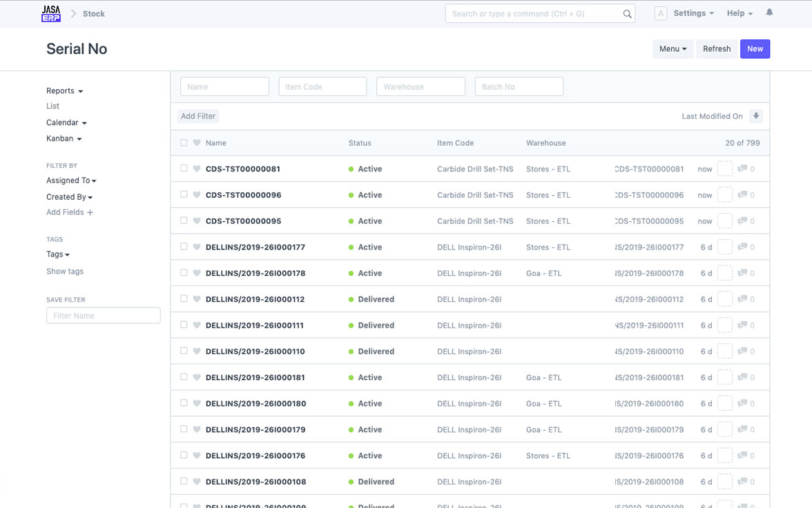Expand the Kanban dropdown
The width and height of the screenshot is (812, 508).
click(64, 138)
